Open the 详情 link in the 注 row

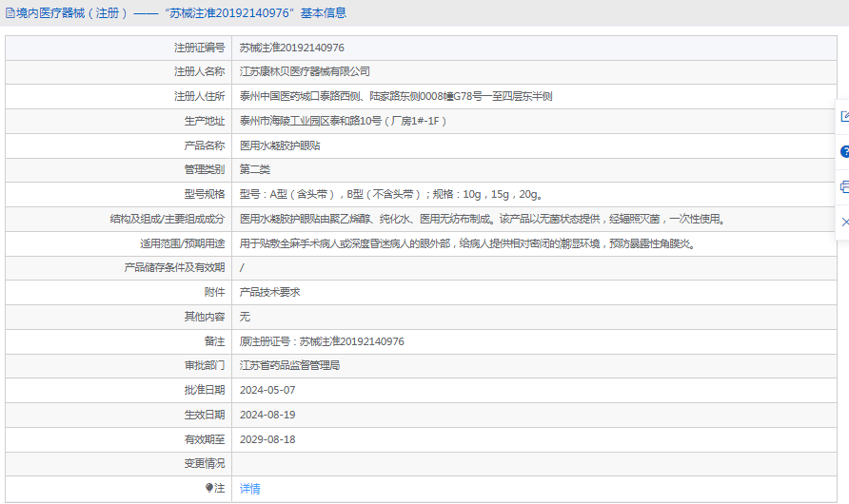pyautogui.click(x=249, y=489)
